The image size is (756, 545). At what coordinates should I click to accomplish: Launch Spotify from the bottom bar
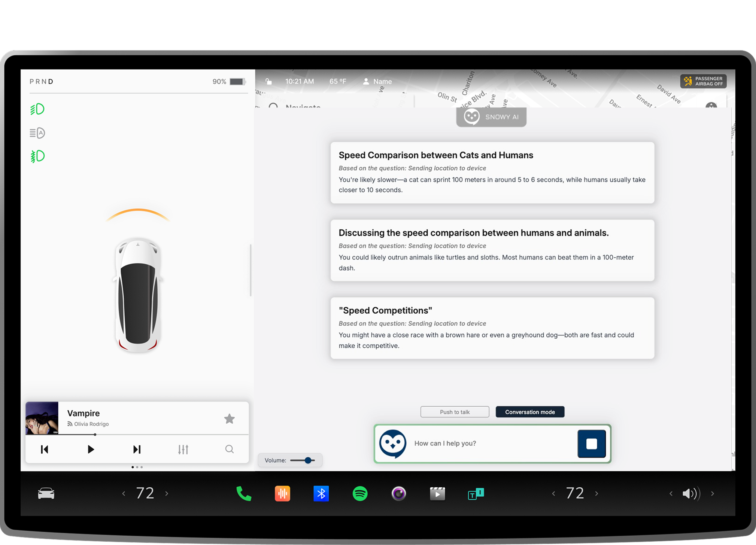click(360, 493)
